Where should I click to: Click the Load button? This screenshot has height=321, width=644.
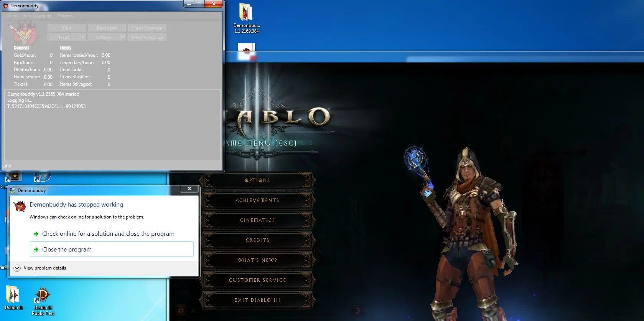[x=64, y=38]
